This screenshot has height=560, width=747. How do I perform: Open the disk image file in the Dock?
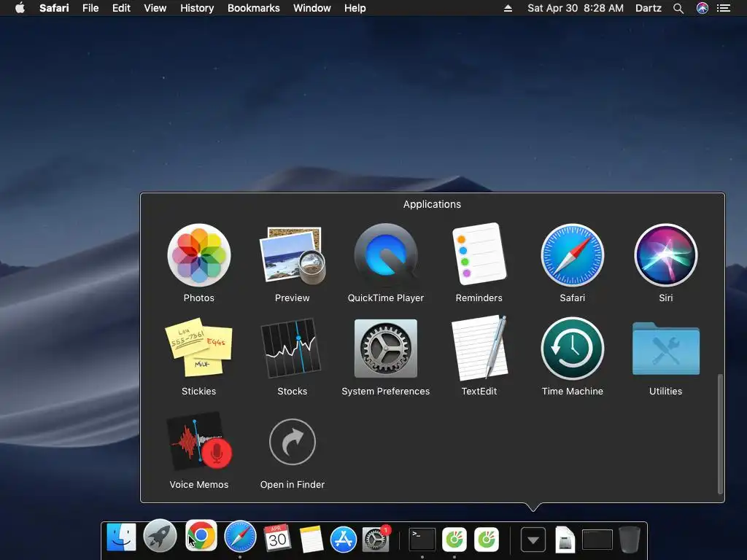[x=565, y=540]
